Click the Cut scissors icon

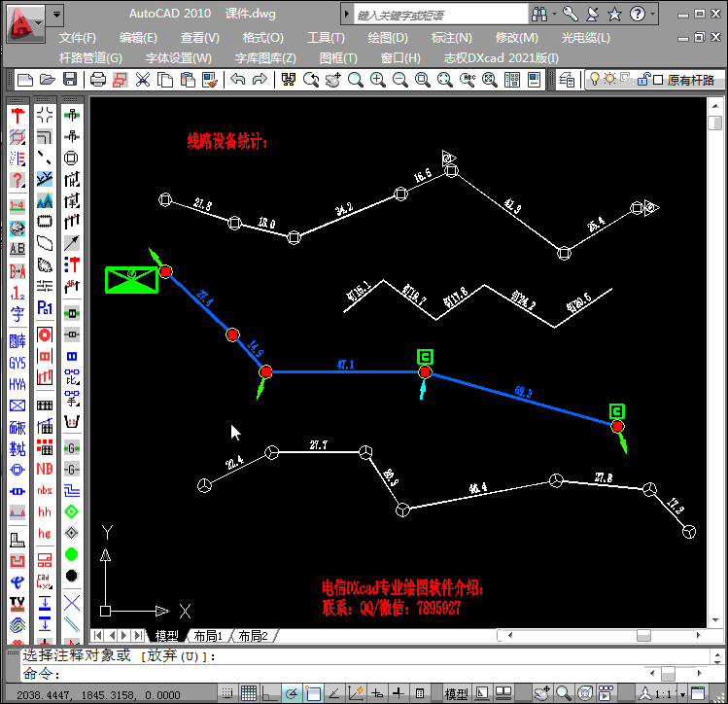tap(143, 80)
